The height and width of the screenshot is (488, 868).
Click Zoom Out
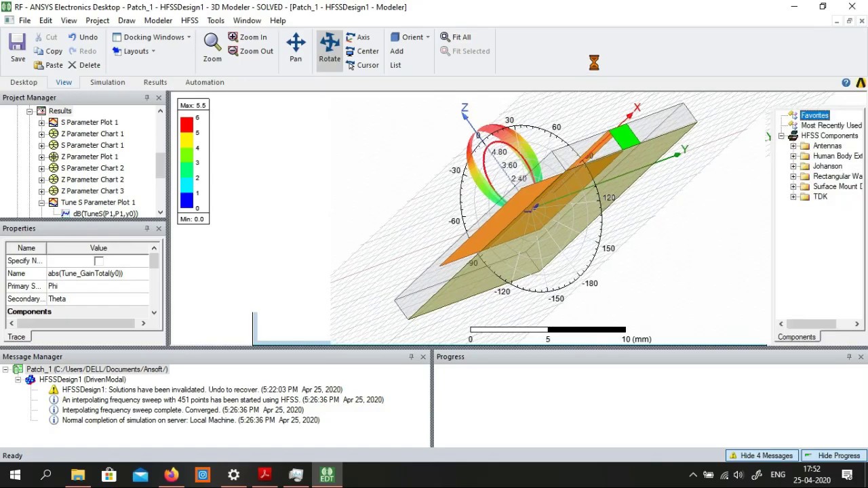click(x=250, y=51)
